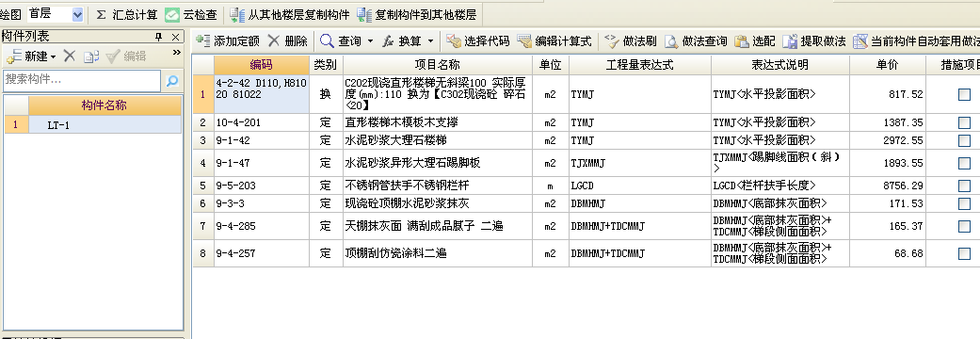Click the row number 8 header
This screenshot has width=980, height=339.
(x=203, y=253)
